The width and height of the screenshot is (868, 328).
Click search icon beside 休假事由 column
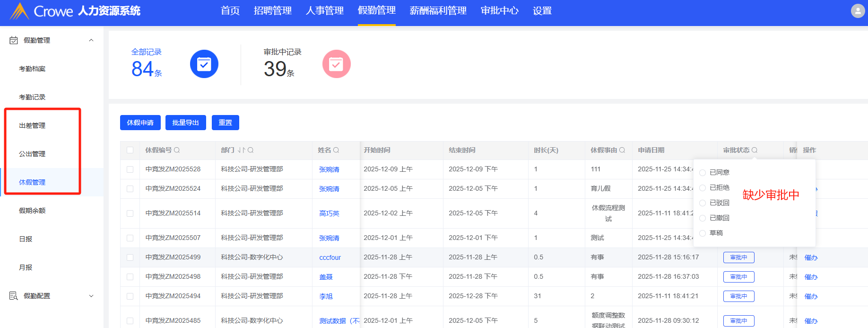tap(622, 150)
